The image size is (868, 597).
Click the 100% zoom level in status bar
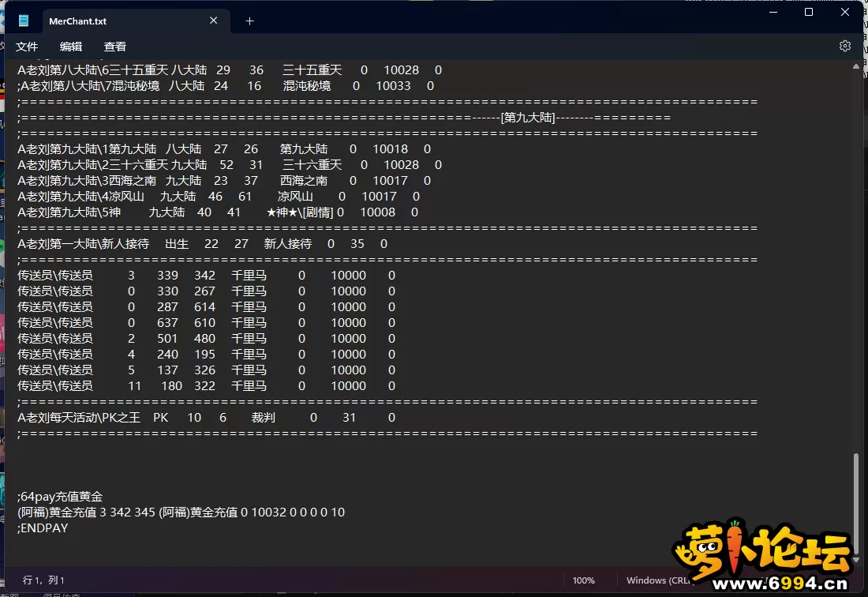pos(583,580)
